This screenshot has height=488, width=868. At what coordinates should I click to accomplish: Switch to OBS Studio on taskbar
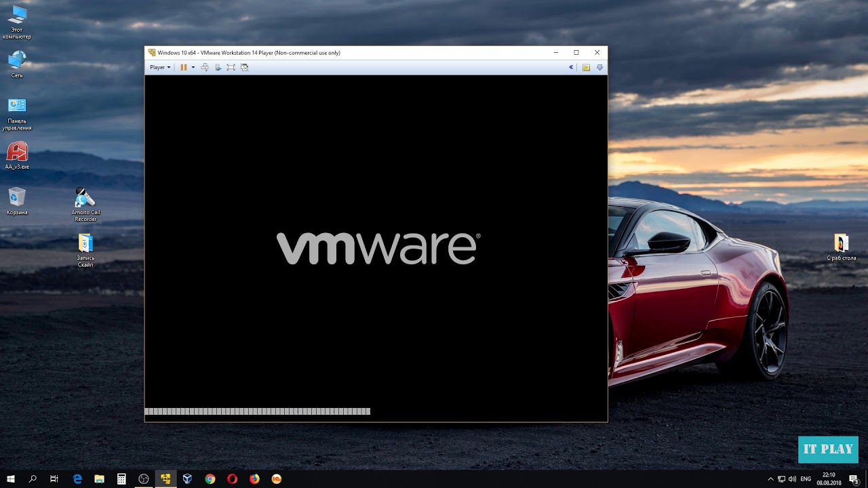click(144, 479)
